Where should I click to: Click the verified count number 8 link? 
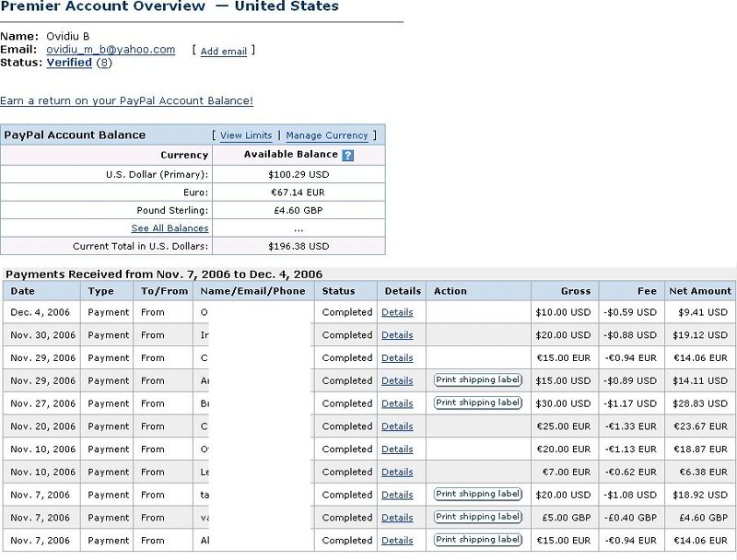tap(104, 63)
